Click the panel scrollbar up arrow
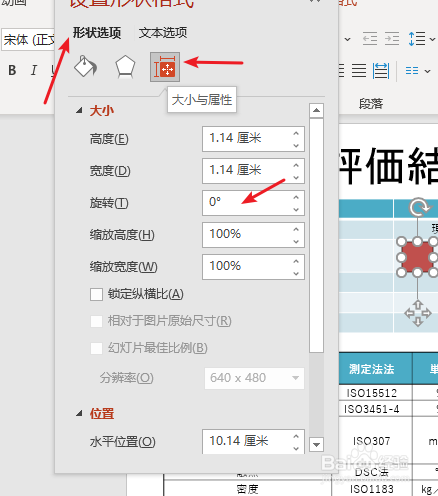The width and height of the screenshot is (438, 496). click(316, 110)
